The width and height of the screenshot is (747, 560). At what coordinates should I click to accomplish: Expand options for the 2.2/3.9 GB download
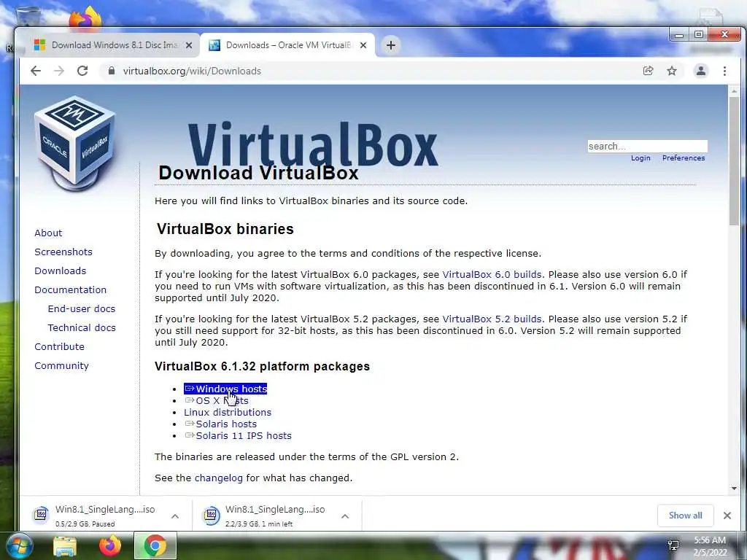tap(345, 516)
